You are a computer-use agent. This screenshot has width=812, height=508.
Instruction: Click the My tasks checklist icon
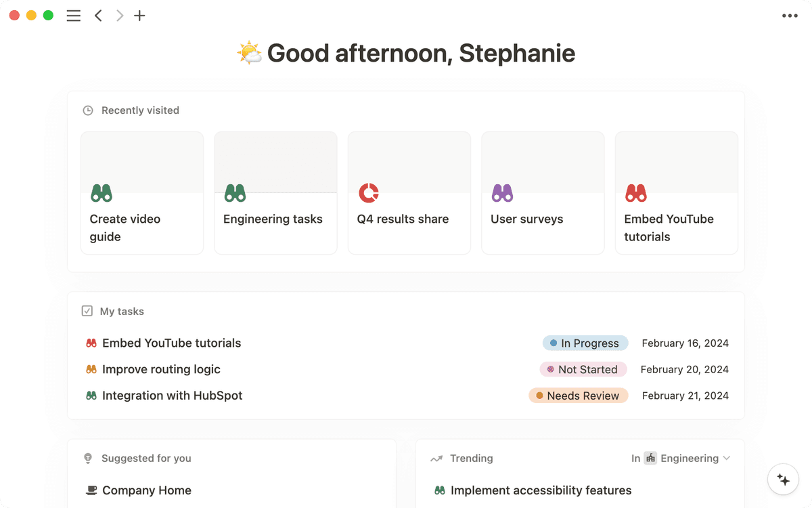pyautogui.click(x=87, y=311)
